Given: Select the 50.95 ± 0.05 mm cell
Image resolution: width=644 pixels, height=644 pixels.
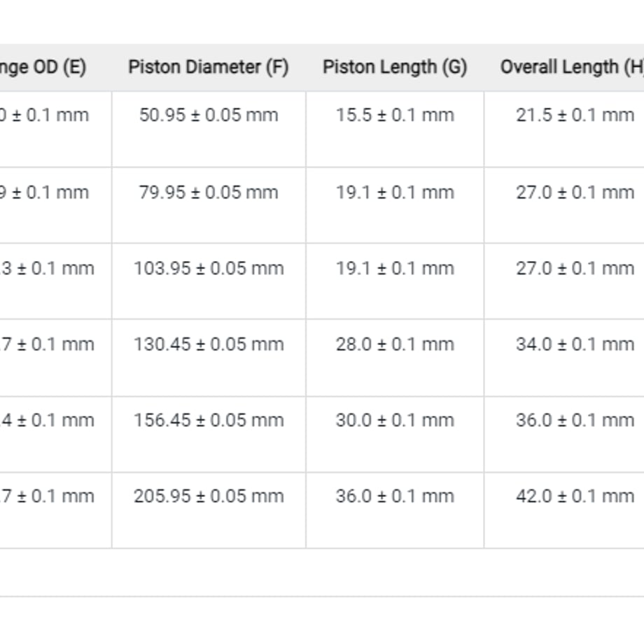Looking at the screenshot, I should [x=209, y=129].
